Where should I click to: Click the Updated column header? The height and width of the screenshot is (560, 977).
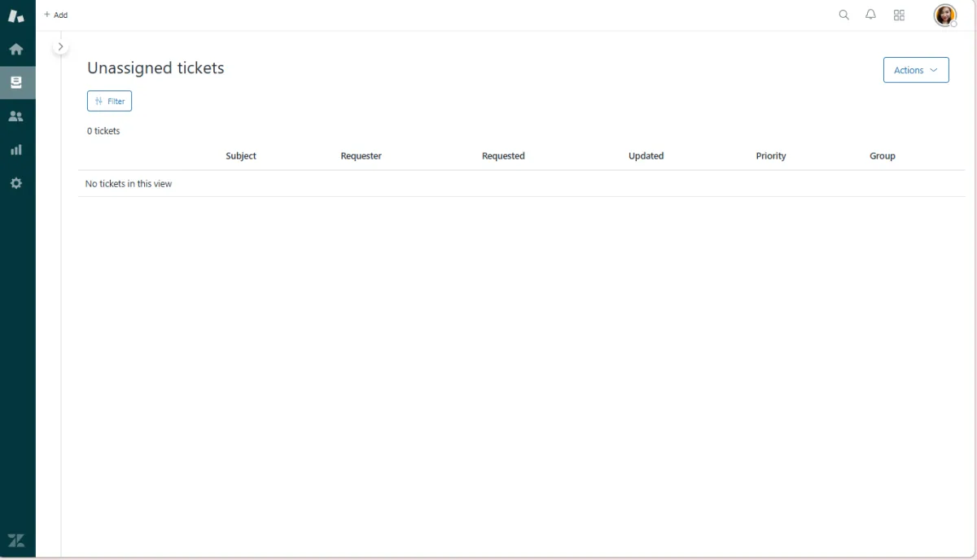click(x=646, y=155)
